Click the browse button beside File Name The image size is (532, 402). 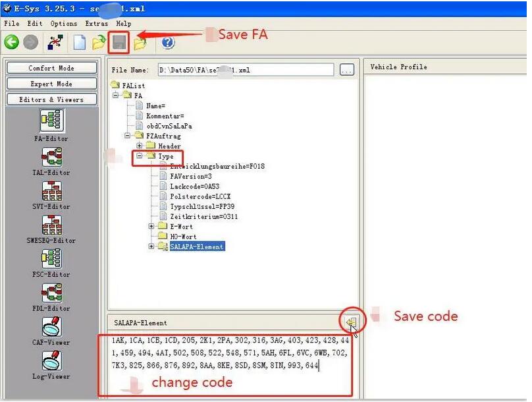[x=347, y=70]
